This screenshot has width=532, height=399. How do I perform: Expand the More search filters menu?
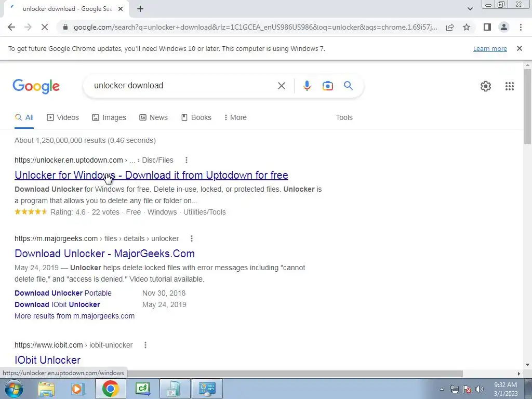[x=235, y=117]
